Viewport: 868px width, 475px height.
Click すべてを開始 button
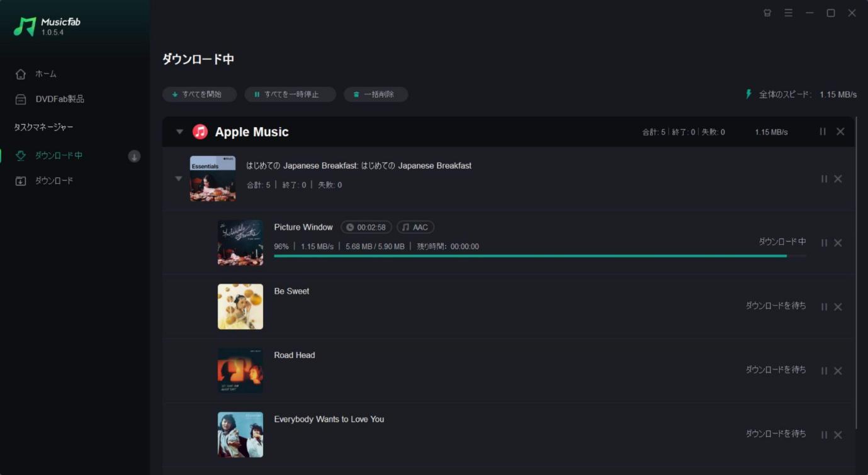200,94
